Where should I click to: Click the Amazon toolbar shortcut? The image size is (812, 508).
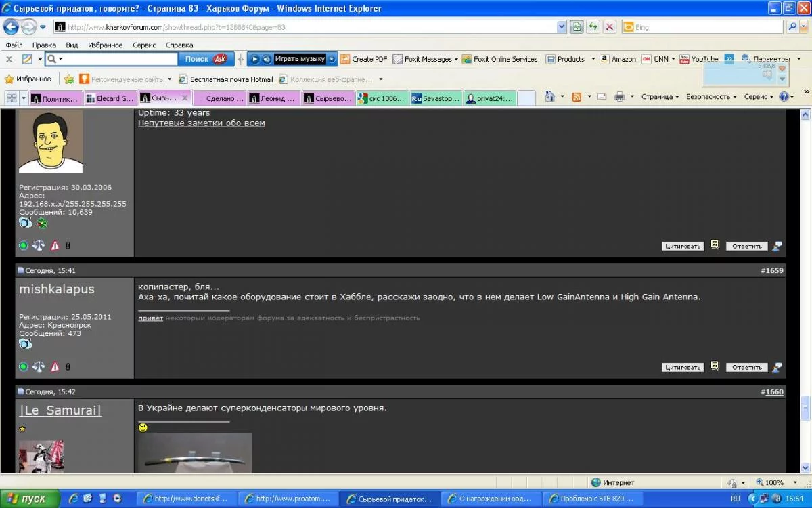[618, 59]
